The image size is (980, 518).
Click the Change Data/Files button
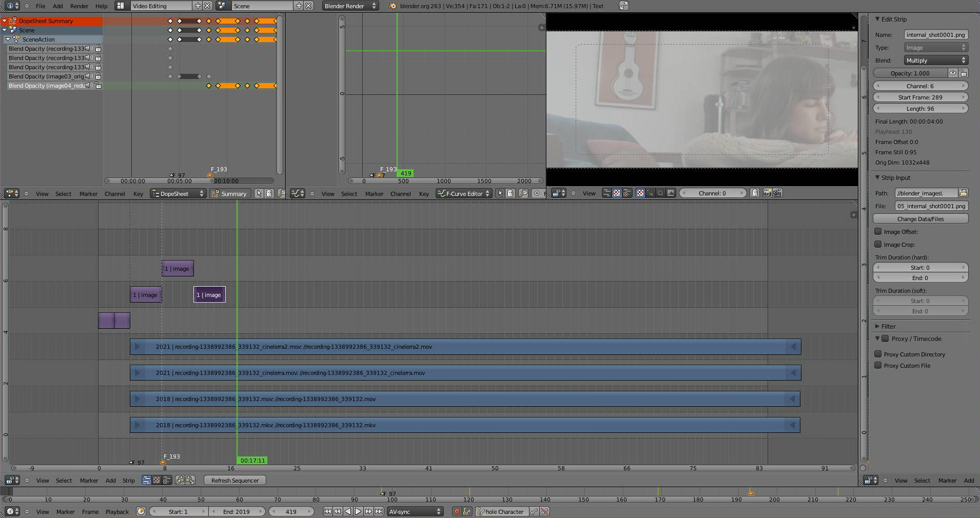click(x=920, y=219)
